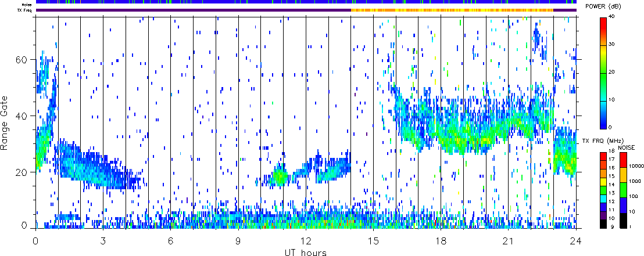644x256 pixels.
Task: Click the "15" tick on the UT hours axis
Action: 373,240
